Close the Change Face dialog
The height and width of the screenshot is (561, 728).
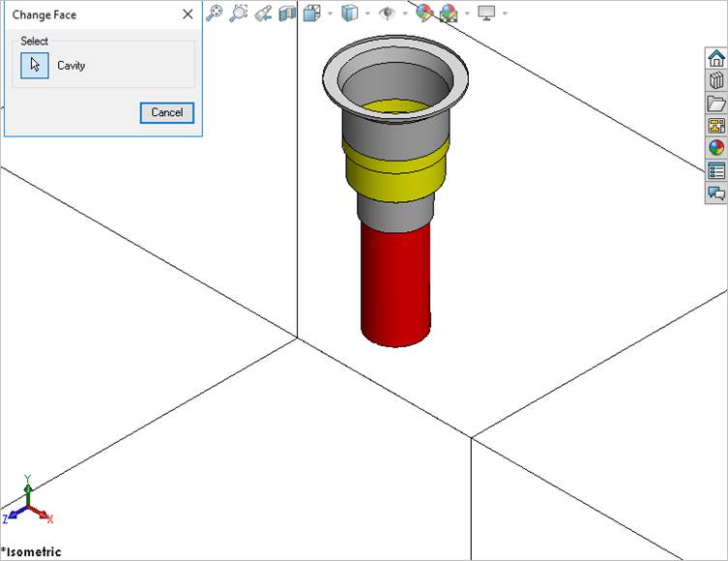coord(188,15)
